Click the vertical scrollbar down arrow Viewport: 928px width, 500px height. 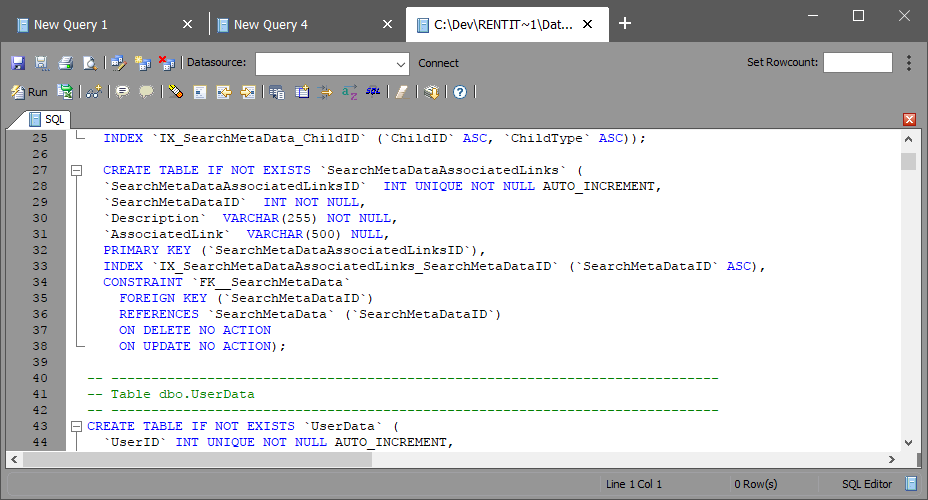(x=908, y=443)
